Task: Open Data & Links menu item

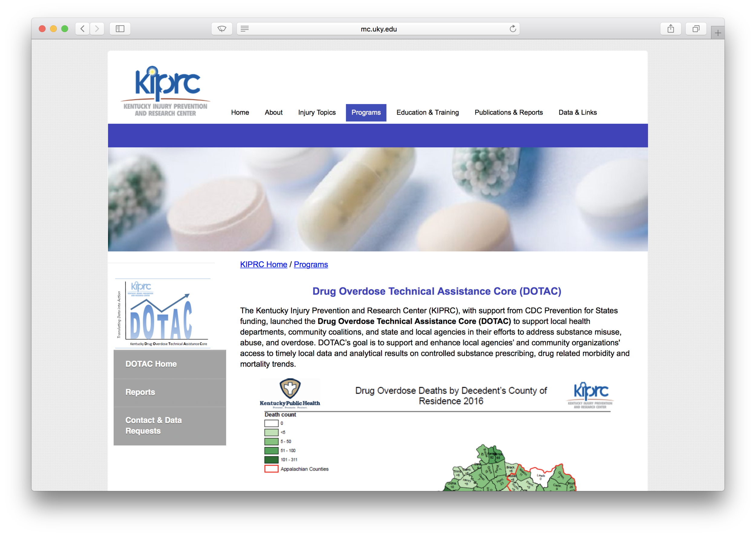Action: click(x=578, y=112)
